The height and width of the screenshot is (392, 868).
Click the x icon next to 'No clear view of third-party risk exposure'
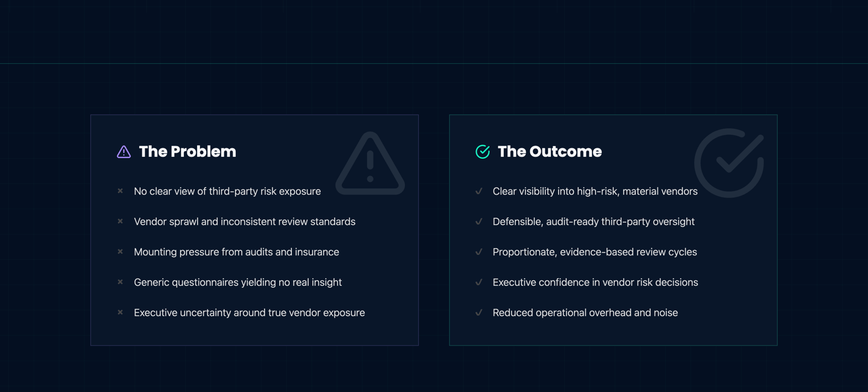120,191
